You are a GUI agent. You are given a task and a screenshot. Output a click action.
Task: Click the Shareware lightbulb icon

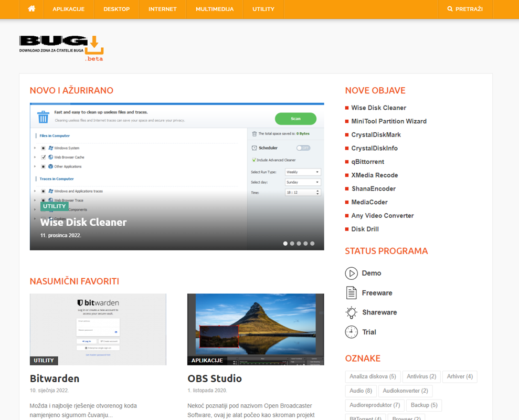tap(351, 312)
